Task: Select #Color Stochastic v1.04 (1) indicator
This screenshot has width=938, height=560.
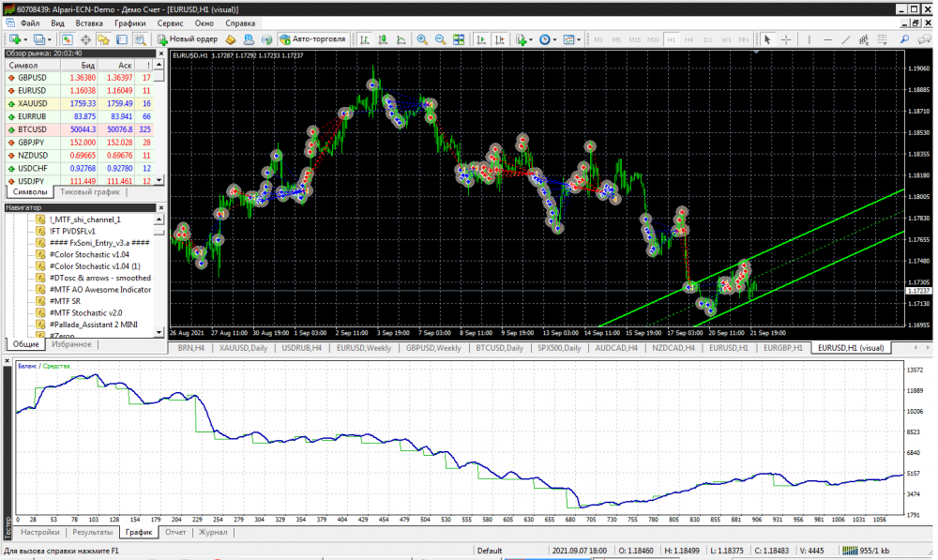Action: click(95, 266)
